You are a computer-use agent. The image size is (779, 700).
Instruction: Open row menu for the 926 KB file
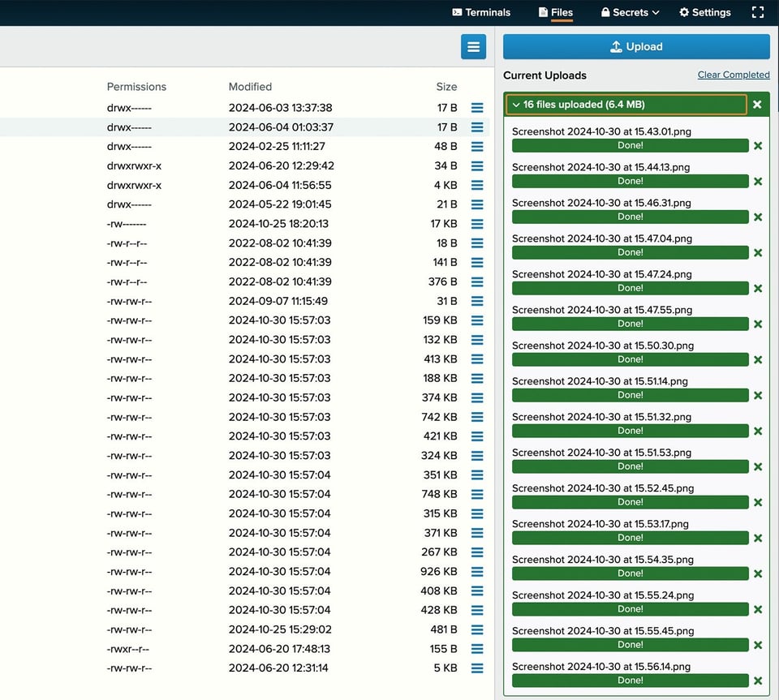[477, 571]
